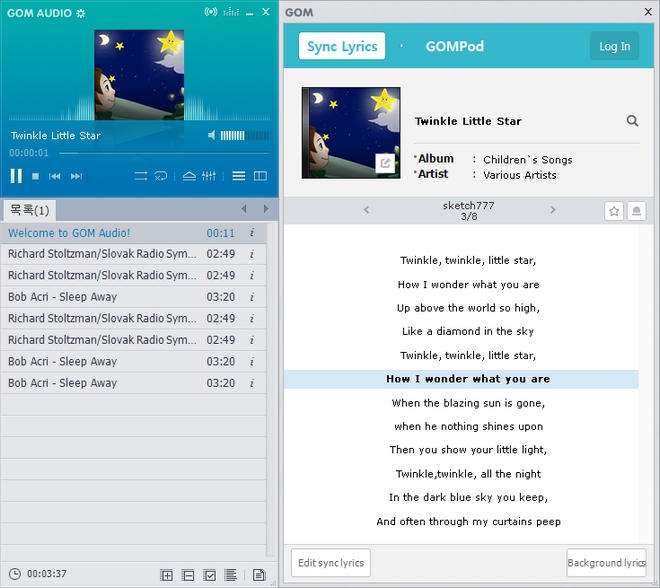Click total playlist time 00:03:37
This screenshot has width=660, height=588.
coord(47,574)
